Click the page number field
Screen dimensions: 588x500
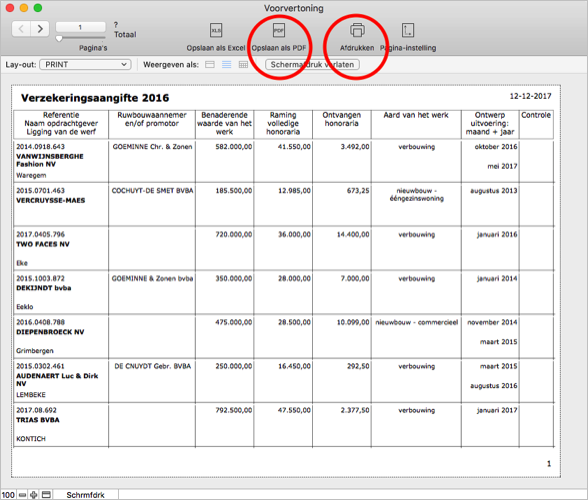click(x=80, y=27)
